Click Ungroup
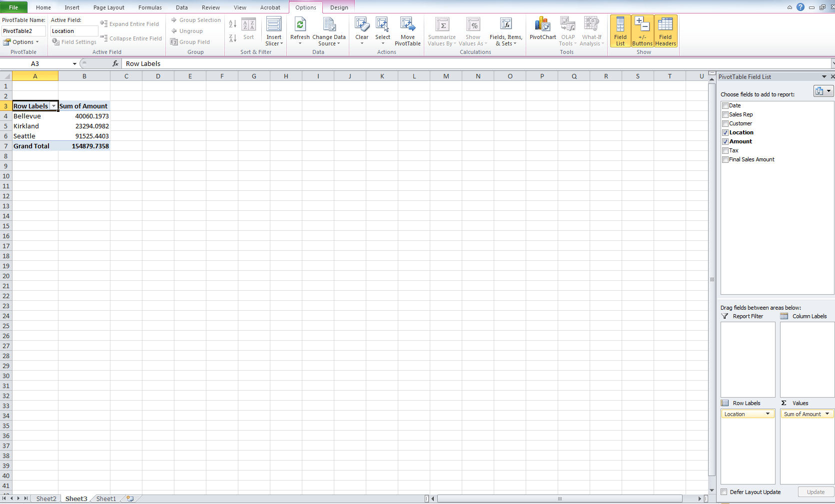Image resolution: width=835 pixels, height=504 pixels. tap(187, 31)
